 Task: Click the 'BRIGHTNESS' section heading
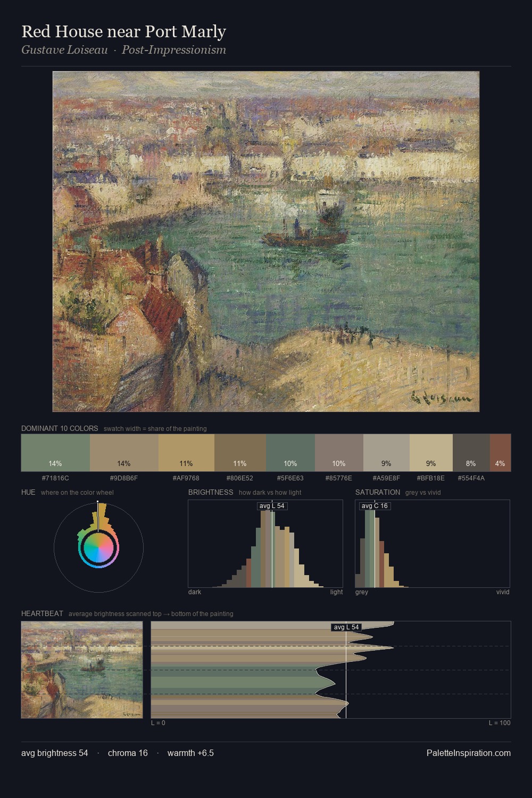(x=211, y=492)
